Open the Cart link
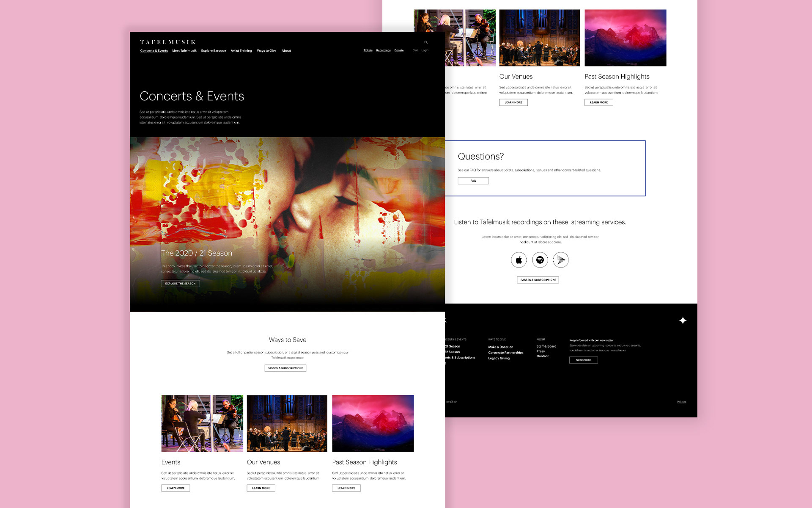The width and height of the screenshot is (812, 508). [x=415, y=50]
